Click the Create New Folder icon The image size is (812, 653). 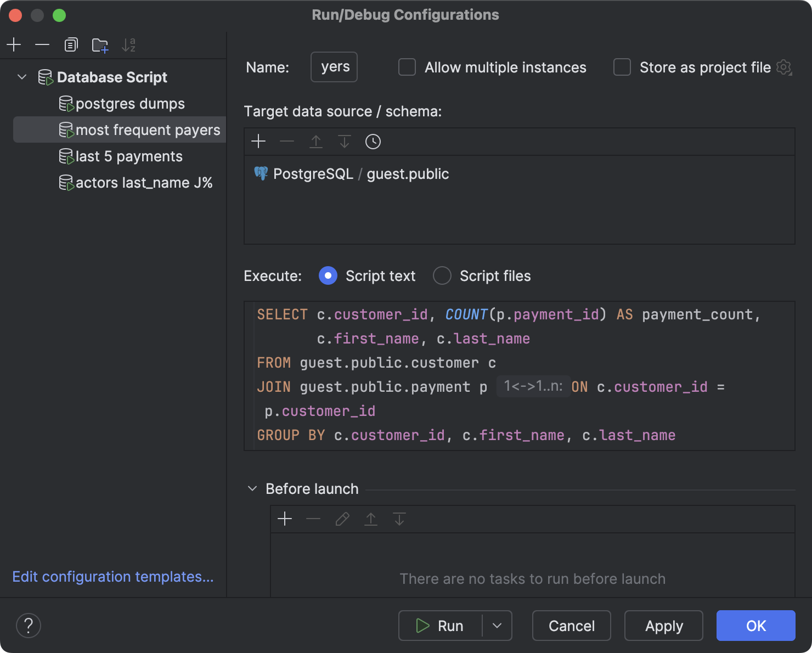pos(100,45)
